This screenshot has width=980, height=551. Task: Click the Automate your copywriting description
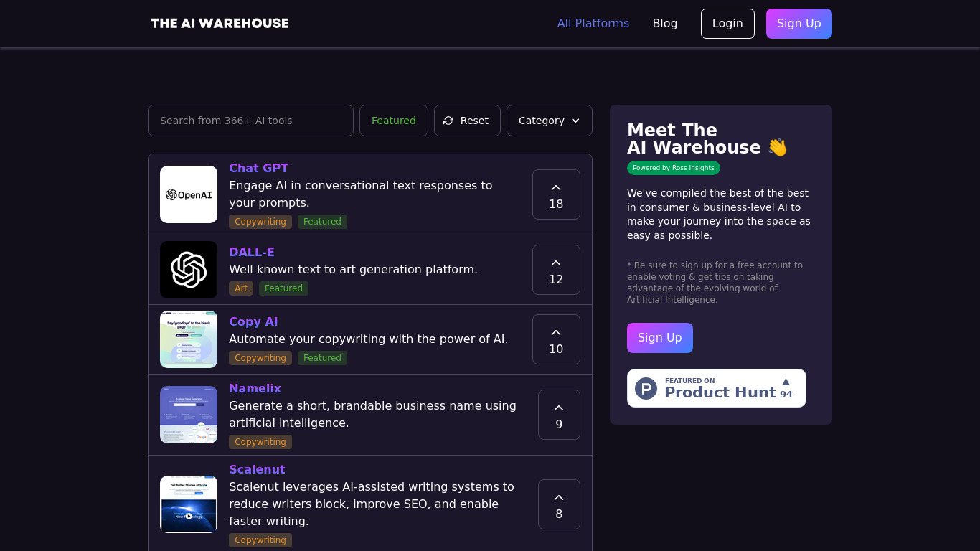[368, 339]
